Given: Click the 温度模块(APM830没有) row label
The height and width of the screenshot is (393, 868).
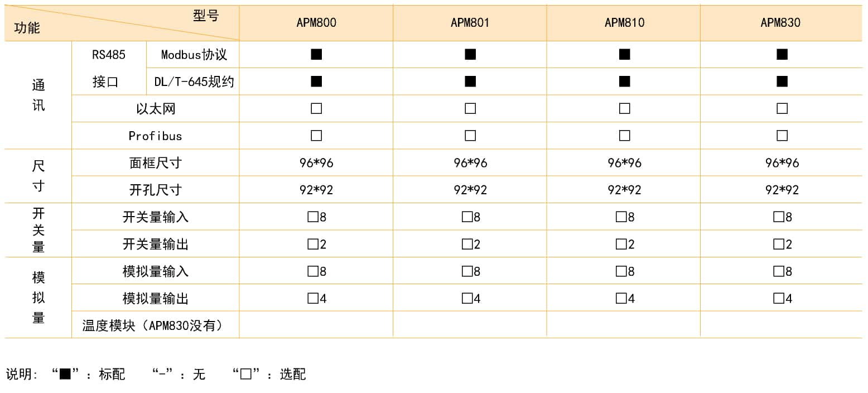Looking at the screenshot, I should pyautogui.click(x=153, y=325).
